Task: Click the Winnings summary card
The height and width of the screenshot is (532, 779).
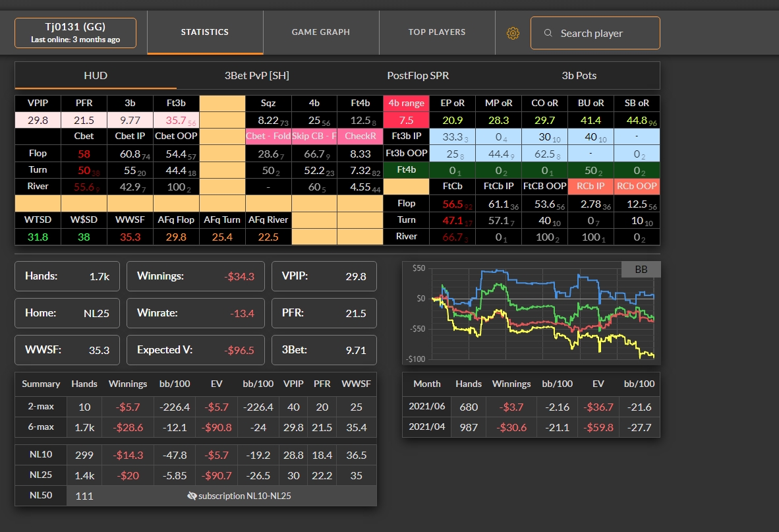Action: point(196,276)
